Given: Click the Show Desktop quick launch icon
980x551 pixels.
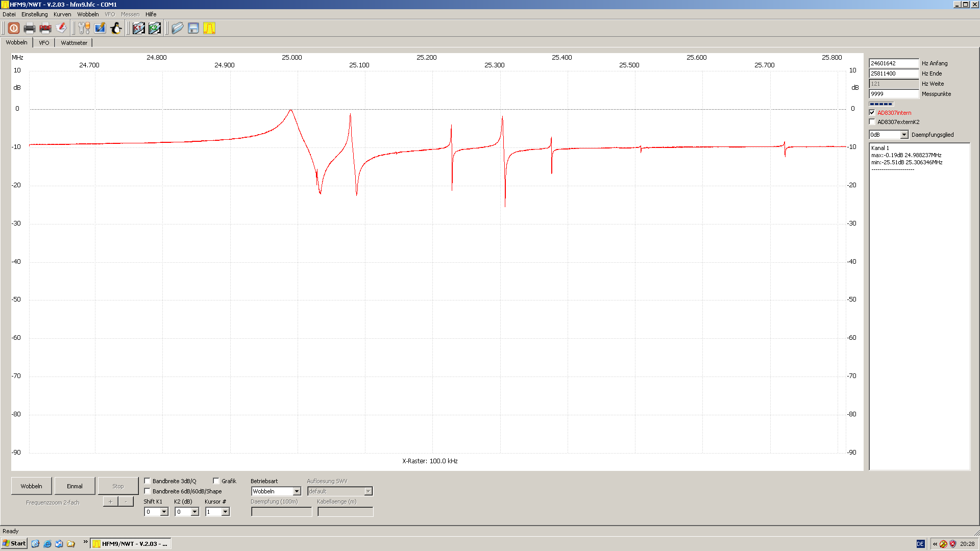Looking at the screenshot, I should tap(35, 544).
